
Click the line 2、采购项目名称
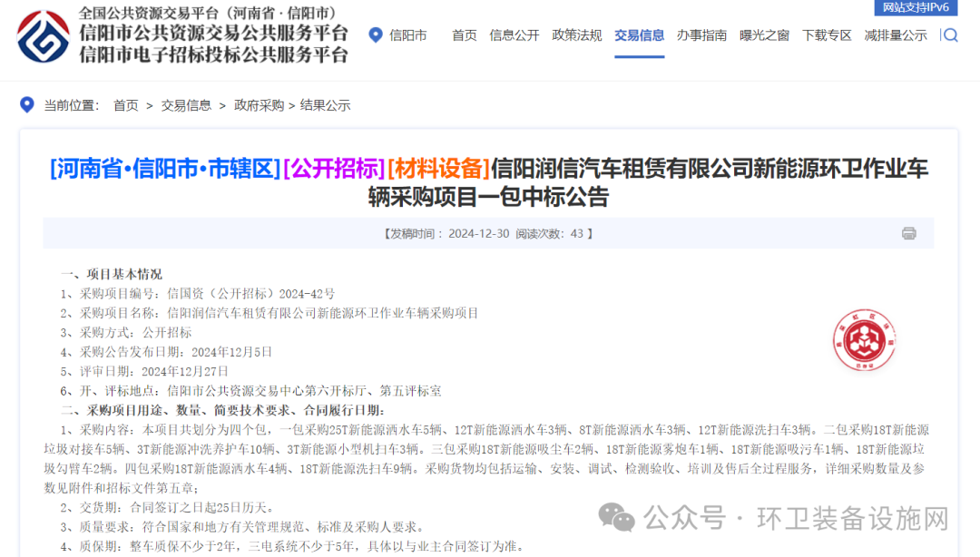(269, 313)
